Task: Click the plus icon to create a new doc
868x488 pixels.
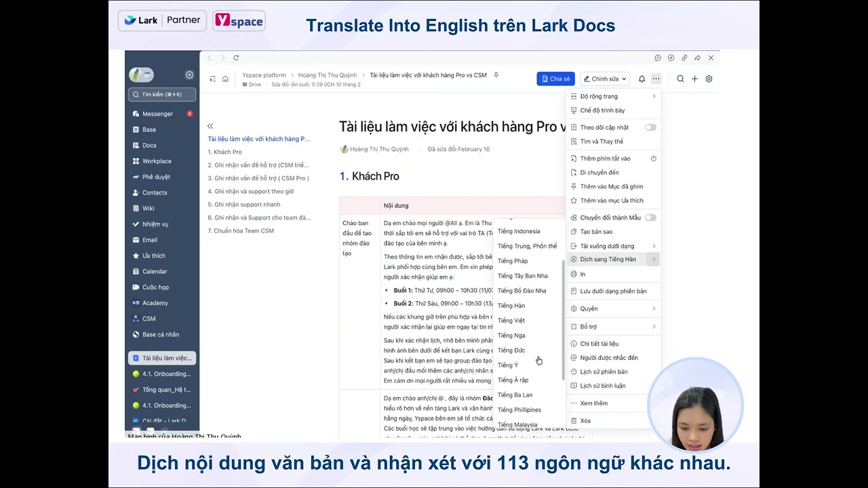Action: [x=694, y=79]
